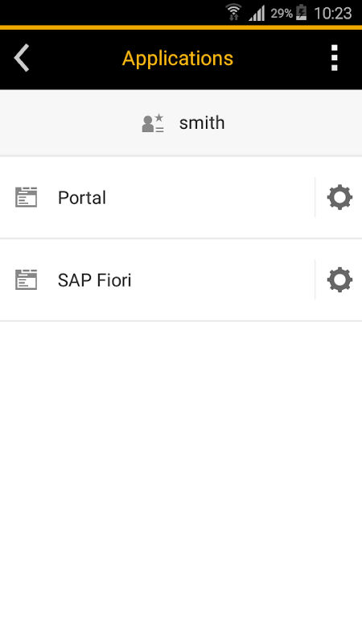The width and height of the screenshot is (362, 644).
Task: Tap the charging battery icon
Action: pyautogui.click(x=302, y=13)
